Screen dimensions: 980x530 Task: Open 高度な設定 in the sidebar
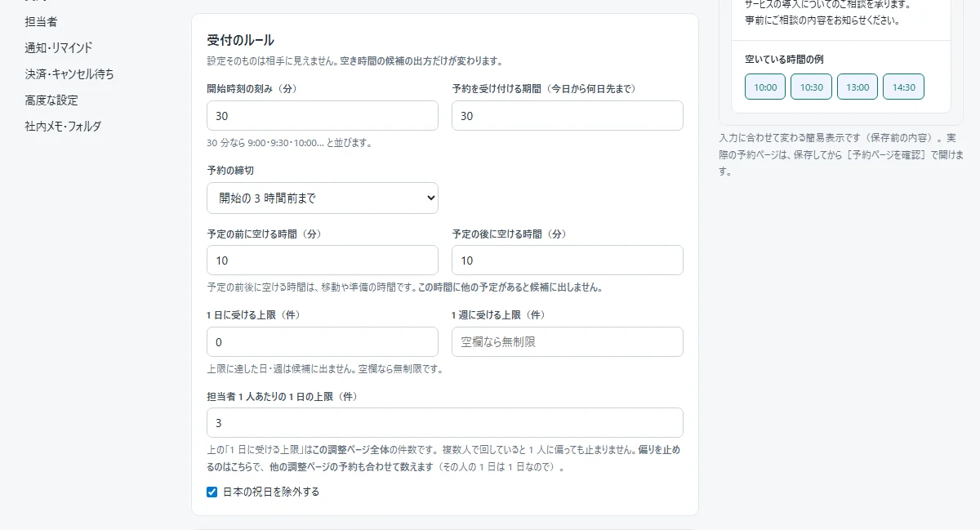[51, 100]
